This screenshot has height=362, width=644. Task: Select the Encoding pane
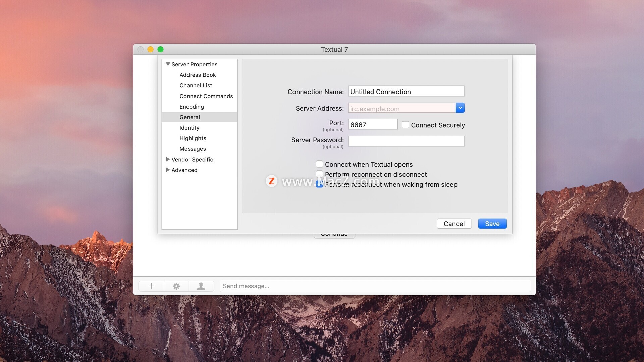pos(200,107)
